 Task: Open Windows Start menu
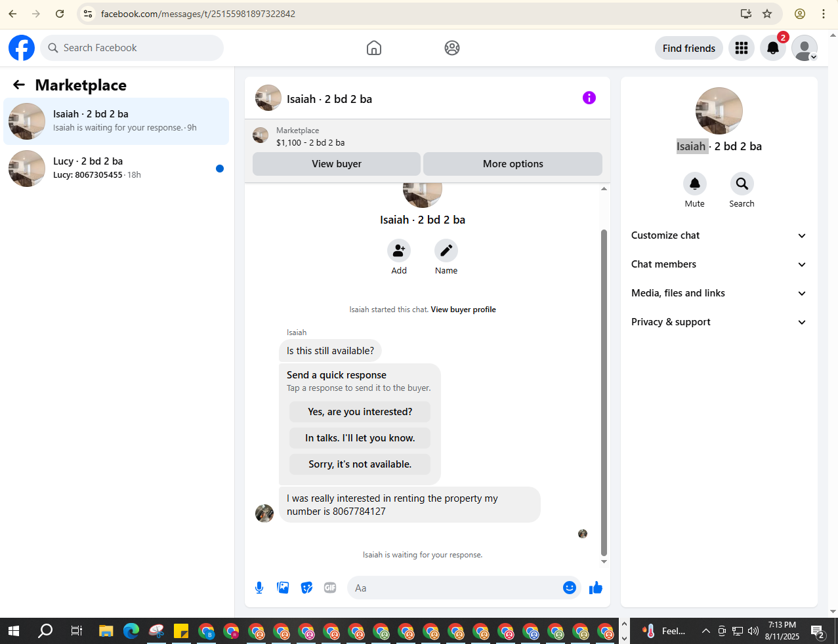pos(13,631)
